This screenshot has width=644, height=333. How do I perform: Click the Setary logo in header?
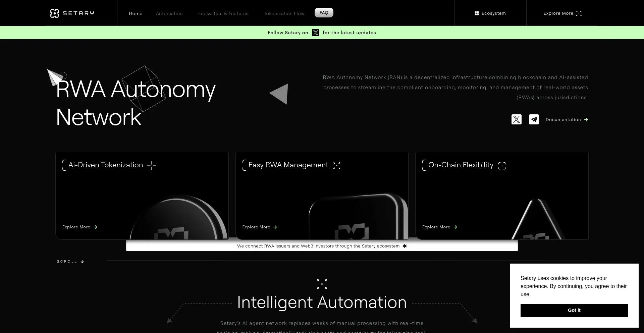pyautogui.click(x=72, y=13)
